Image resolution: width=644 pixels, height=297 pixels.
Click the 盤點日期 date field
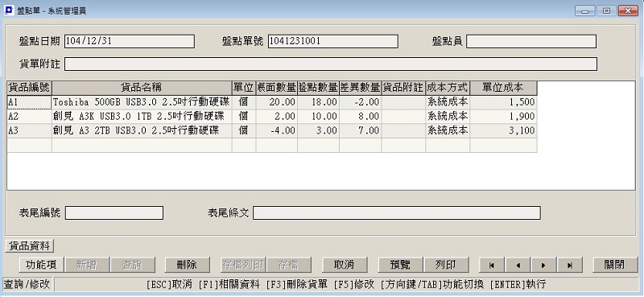(x=130, y=42)
